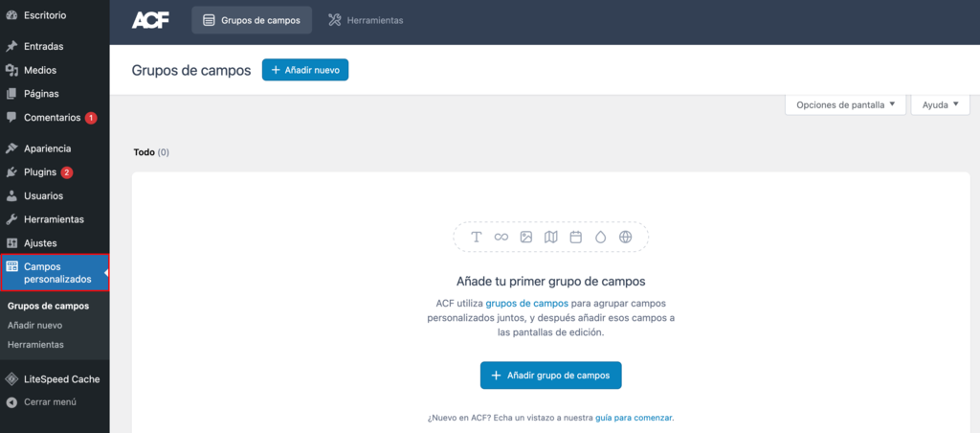Click the Plugins plug icon
The image size is (980, 433).
(11, 172)
